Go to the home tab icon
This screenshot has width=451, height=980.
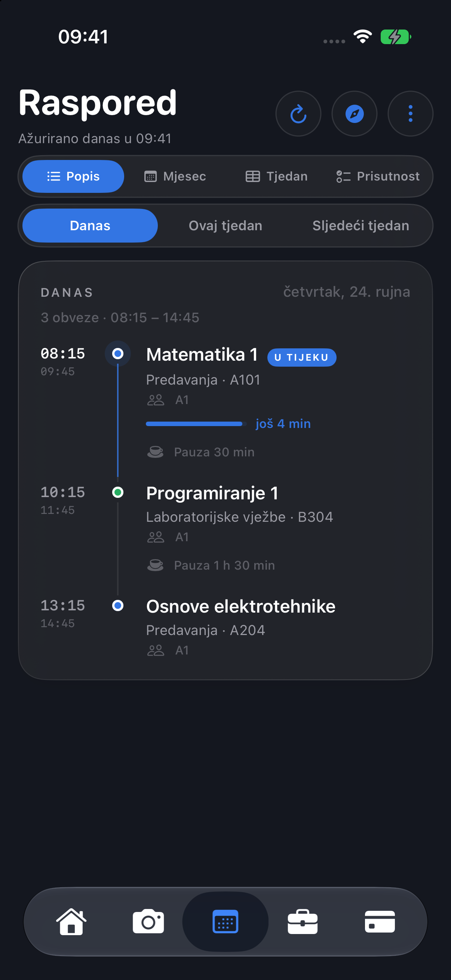71,922
